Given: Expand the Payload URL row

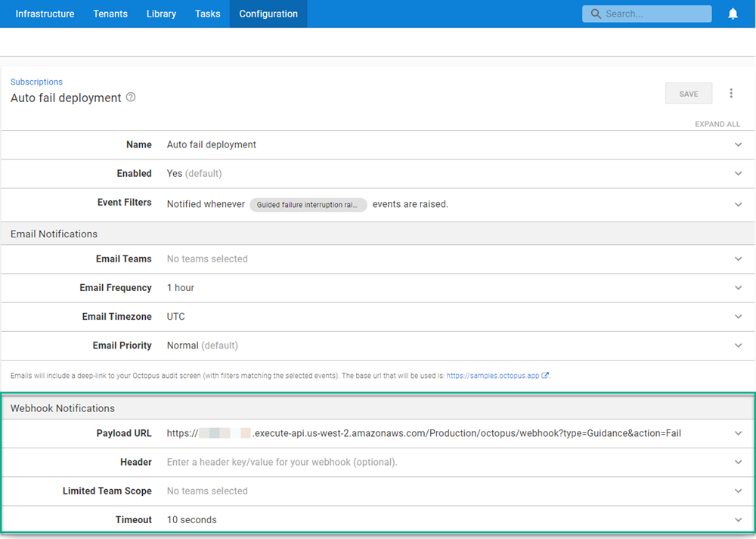Looking at the screenshot, I should pos(739,433).
